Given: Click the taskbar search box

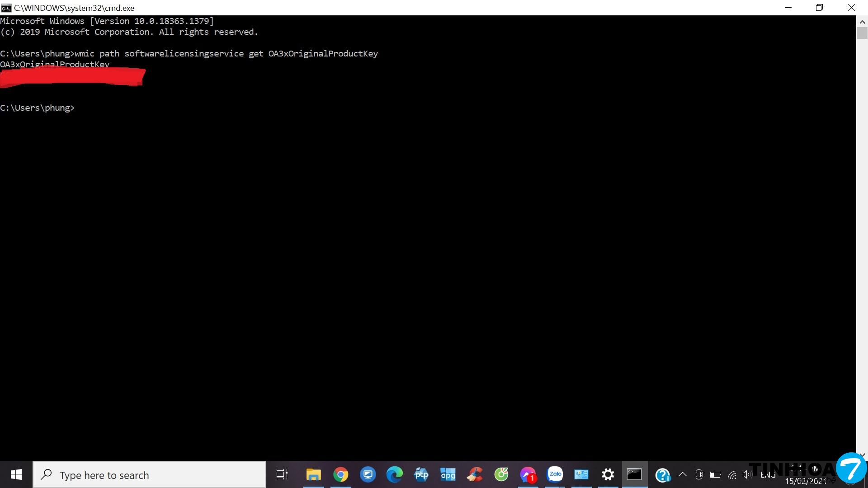Looking at the screenshot, I should 149,475.
